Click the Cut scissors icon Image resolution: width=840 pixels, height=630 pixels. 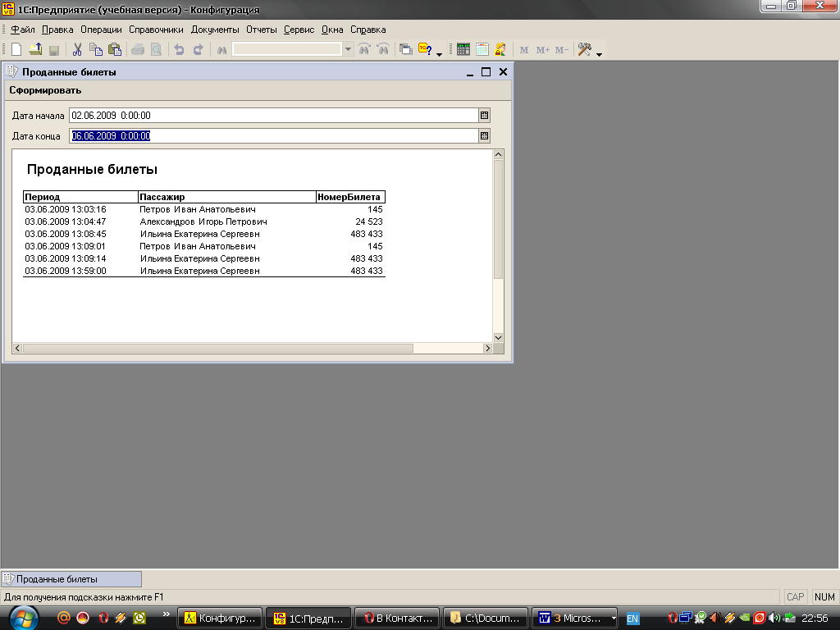77,49
